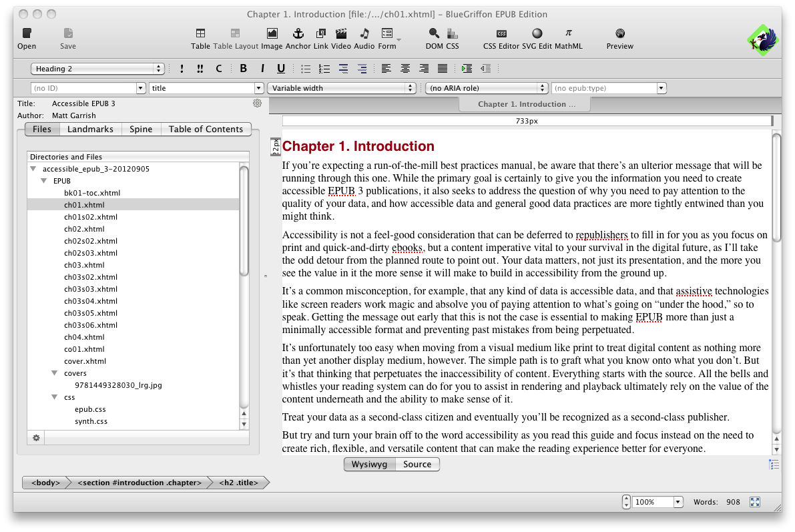The height and width of the screenshot is (532, 795).
Task: Open ch02.xhtml in the file tree
Action: 84,229
